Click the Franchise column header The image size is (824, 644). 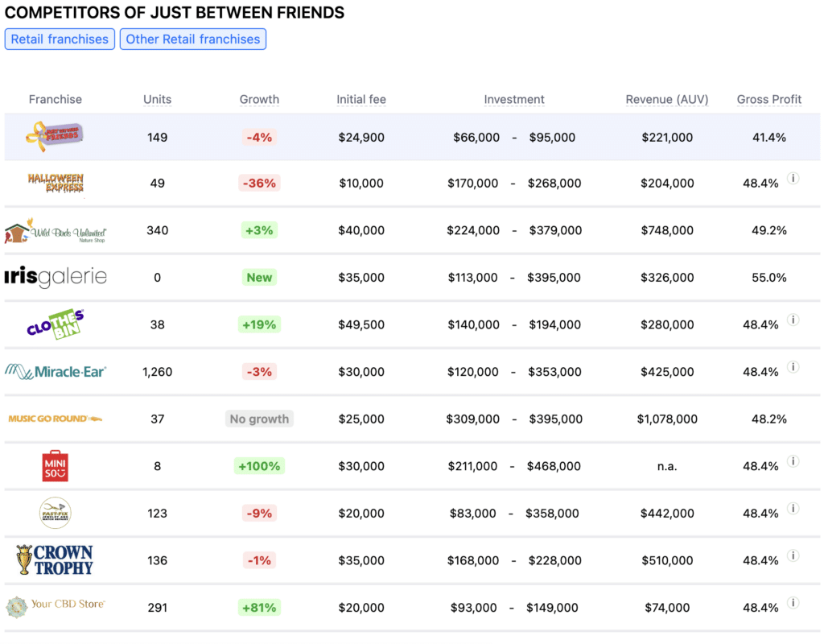[56, 99]
